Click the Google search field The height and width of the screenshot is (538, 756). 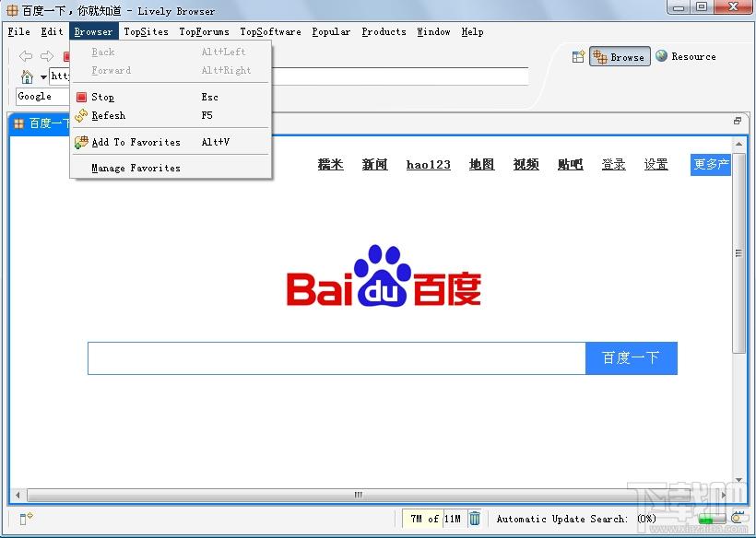click(43, 97)
